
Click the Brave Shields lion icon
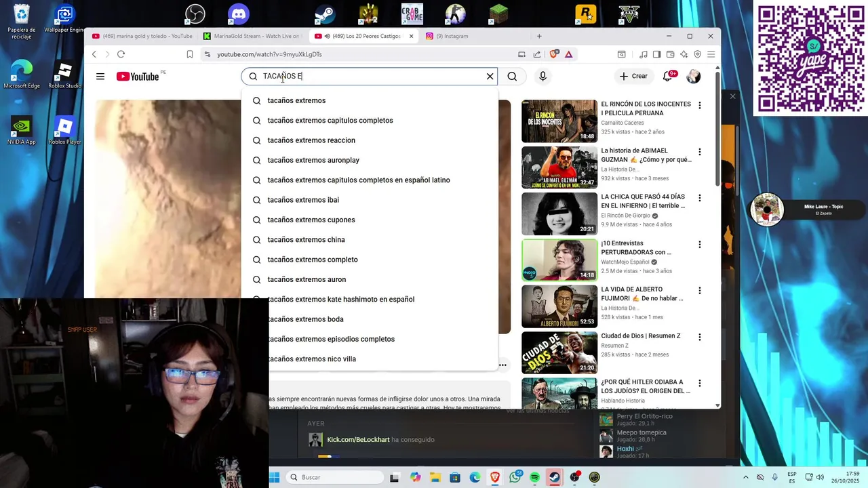[554, 54]
